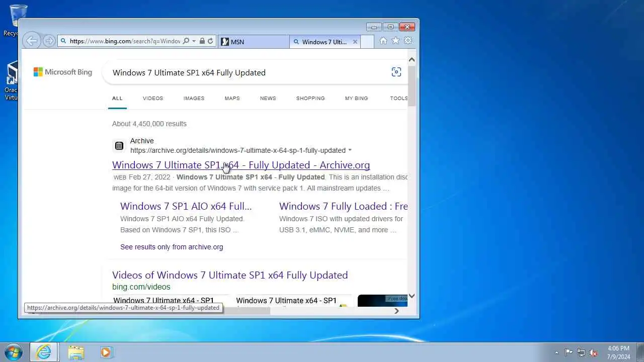Click the Microsoft Bing logo
This screenshot has width=644, height=362.
tap(63, 72)
